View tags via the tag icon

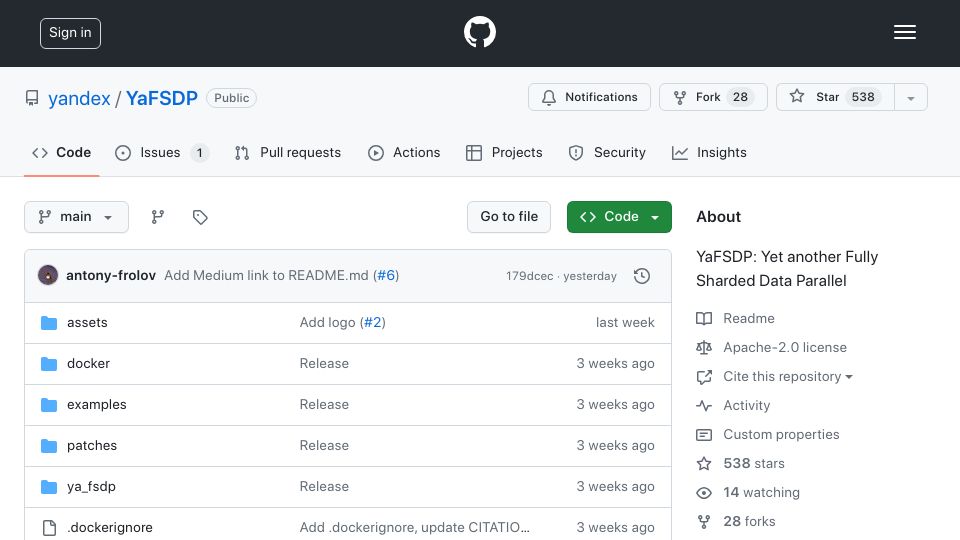point(200,217)
